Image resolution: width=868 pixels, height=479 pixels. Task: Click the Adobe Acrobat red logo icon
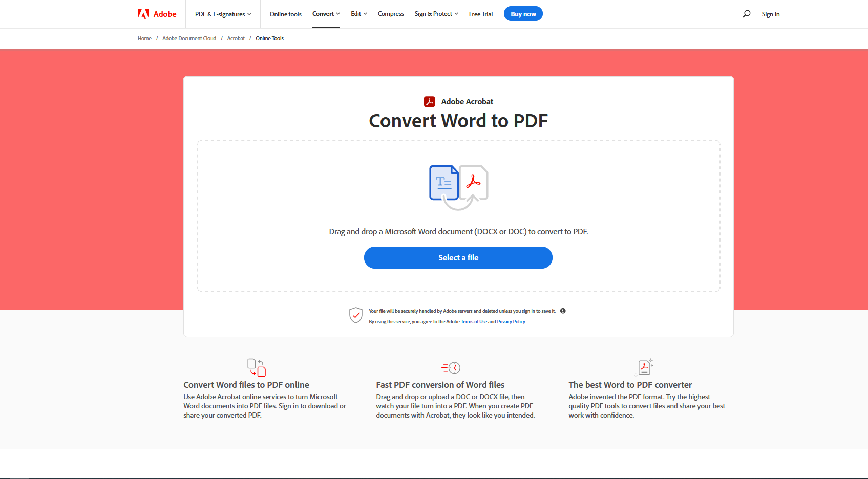click(429, 102)
